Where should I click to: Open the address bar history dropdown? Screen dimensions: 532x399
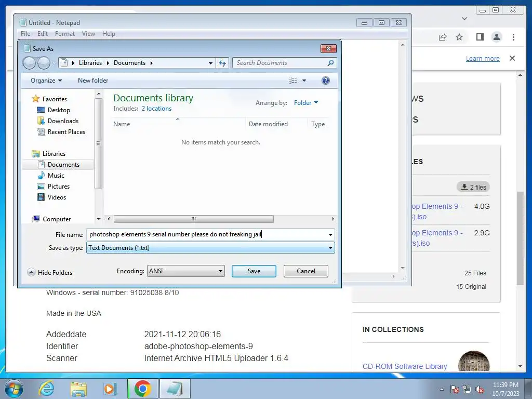[x=210, y=63]
